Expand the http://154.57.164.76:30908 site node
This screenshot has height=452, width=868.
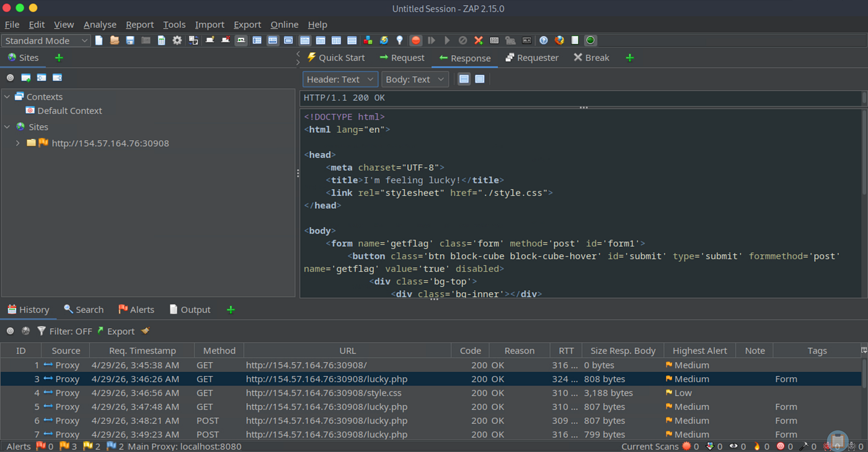[18, 143]
